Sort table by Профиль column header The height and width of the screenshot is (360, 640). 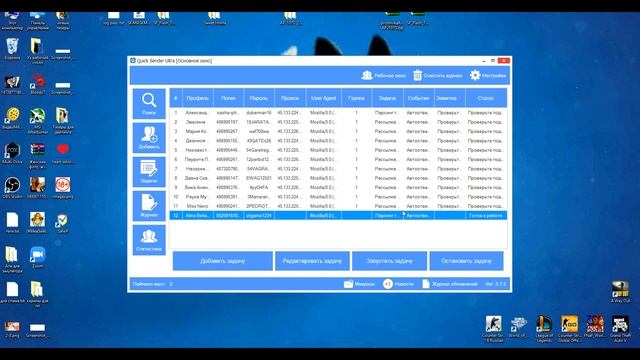click(x=198, y=98)
